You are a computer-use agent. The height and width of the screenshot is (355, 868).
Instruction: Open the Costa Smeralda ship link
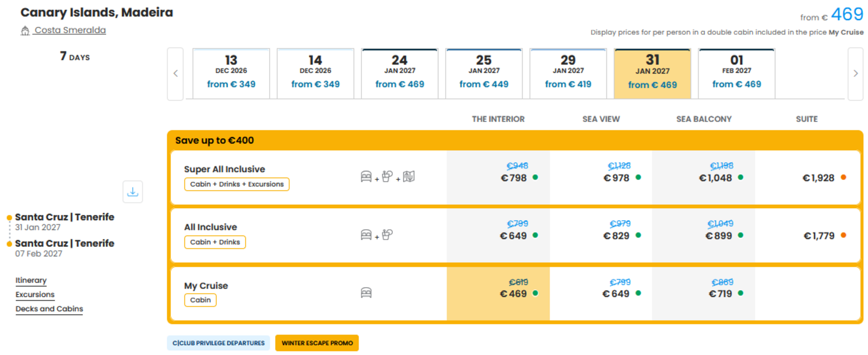pos(70,30)
